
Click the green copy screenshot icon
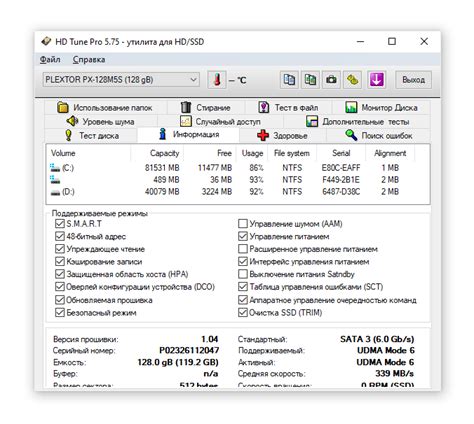310,80
